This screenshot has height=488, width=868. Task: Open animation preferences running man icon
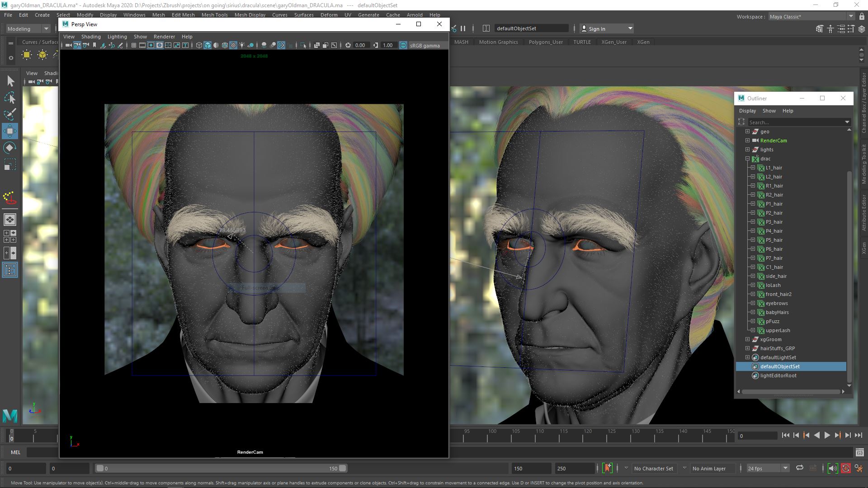point(859,468)
